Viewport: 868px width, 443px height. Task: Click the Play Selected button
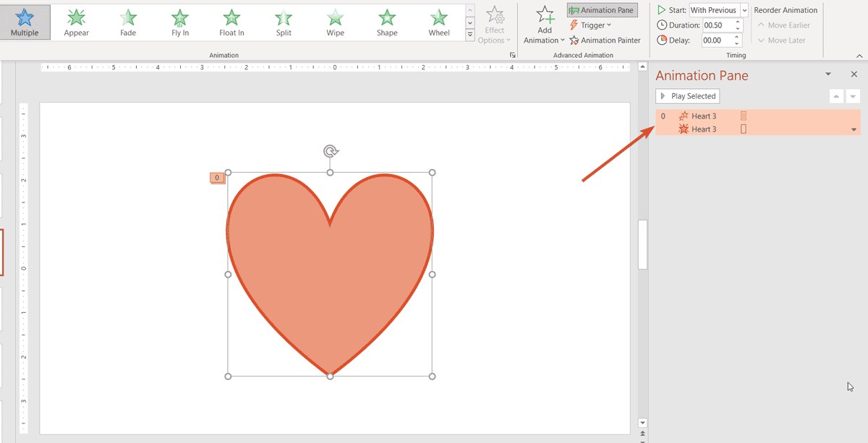pyautogui.click(x=687, y=96)
